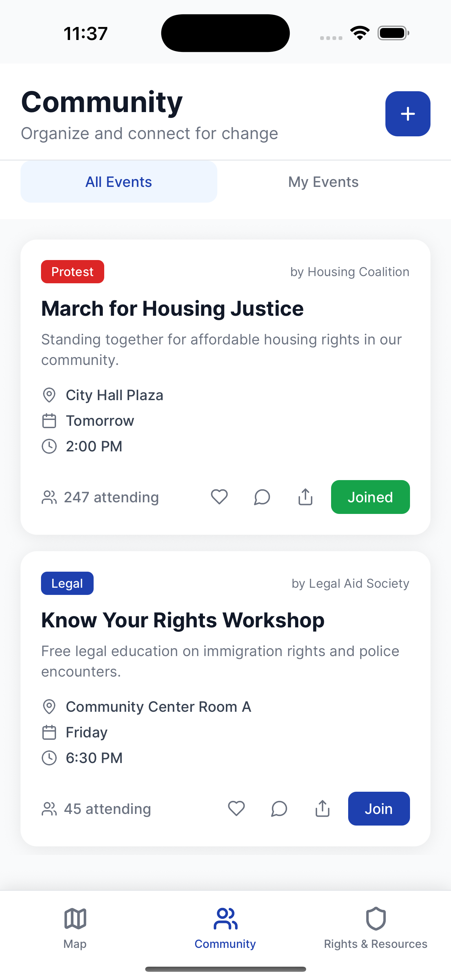This screenshot has height=980, width=451.
Task: Open Rights & Resources shield tab
Action: (x=376, y=927)
